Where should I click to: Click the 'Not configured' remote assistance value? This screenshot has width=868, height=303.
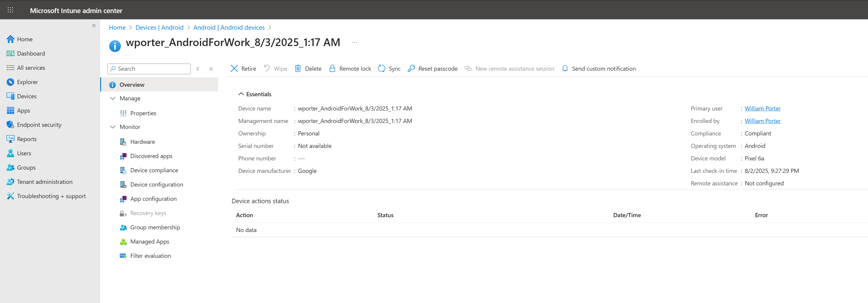(x=764, y=183)
